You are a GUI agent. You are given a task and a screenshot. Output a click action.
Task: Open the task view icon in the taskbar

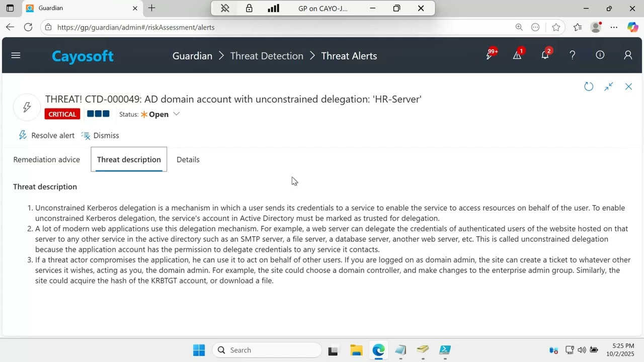[333, 350]
